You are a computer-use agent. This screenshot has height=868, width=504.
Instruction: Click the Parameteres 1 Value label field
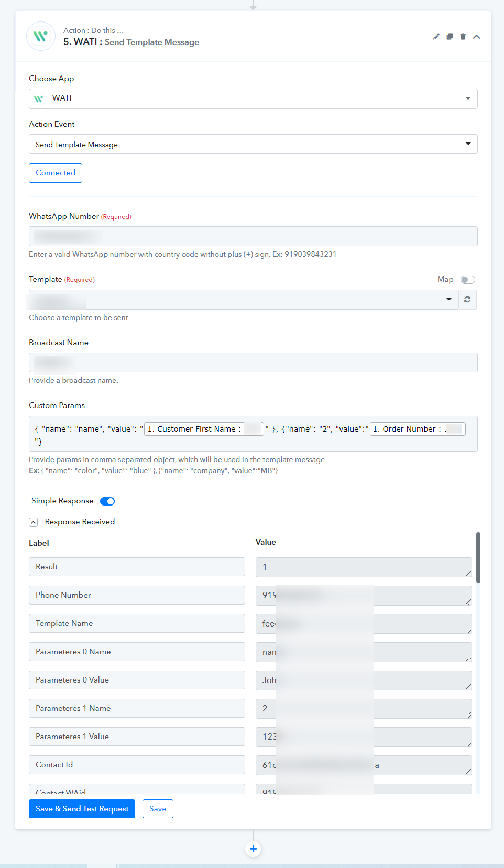137,737
